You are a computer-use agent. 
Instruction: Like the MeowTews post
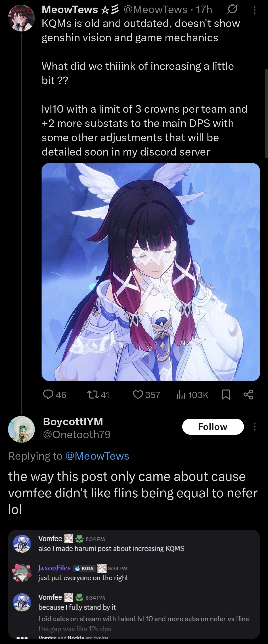146,395
